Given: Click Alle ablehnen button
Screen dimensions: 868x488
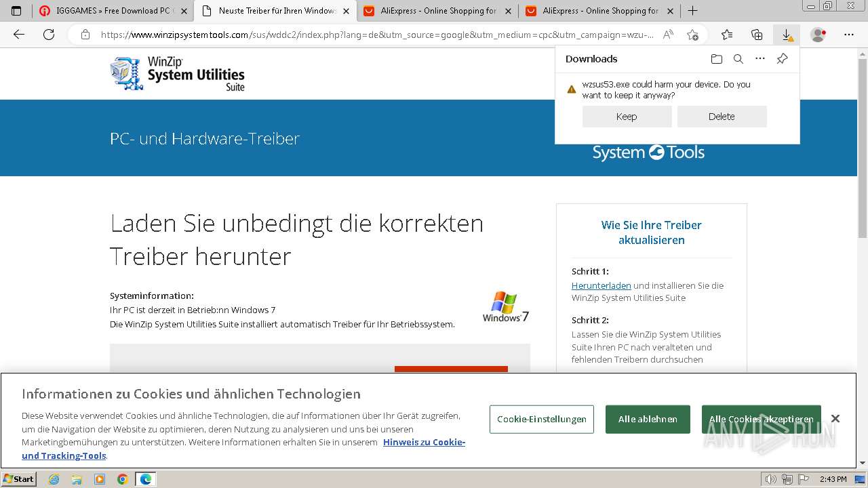Looking at the screenshot, I should pyautogui.click(x=648, y=419).
